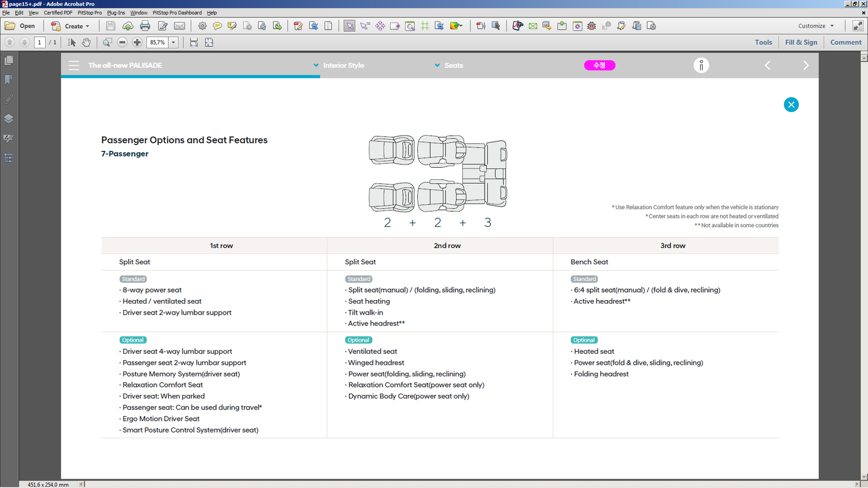Go to next slide with right chevron

(x=806, y=65)
